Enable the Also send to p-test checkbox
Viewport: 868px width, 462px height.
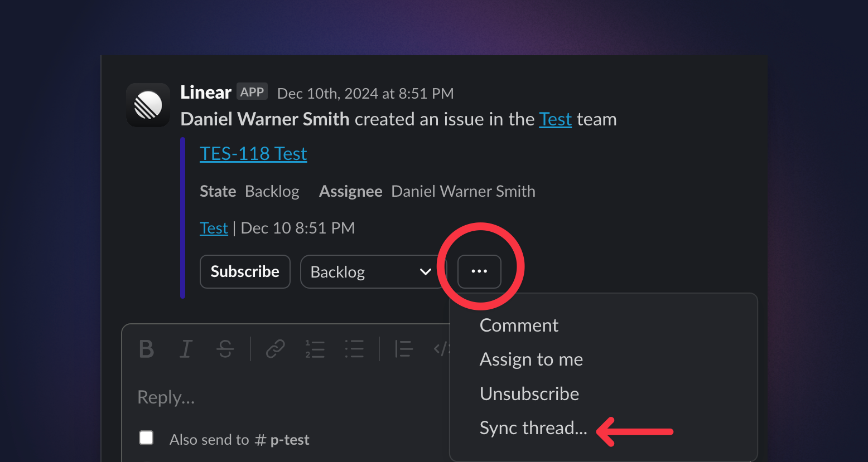146,437
